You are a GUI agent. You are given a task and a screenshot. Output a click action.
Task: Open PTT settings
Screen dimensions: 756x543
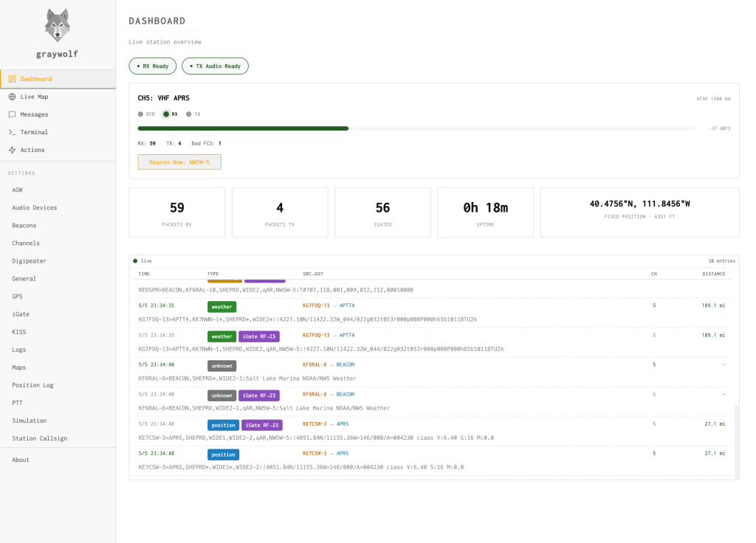point(58,403)
